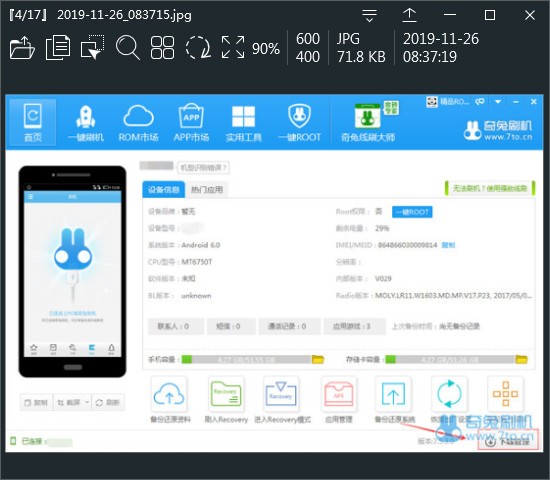This screenshot has height=480, width=550.
Task: Expand the 截屏 dropdown arrow
Action: click(x=87, y=402)
